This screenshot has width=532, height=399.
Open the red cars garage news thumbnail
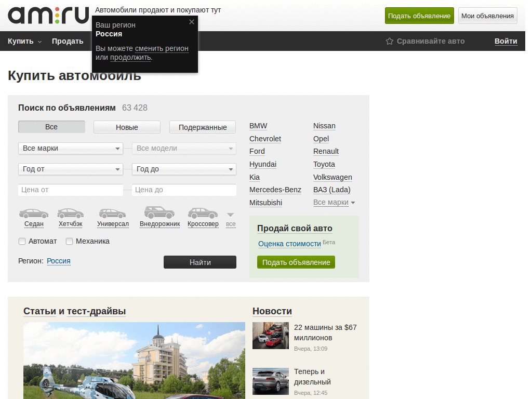tap(270, 336)
